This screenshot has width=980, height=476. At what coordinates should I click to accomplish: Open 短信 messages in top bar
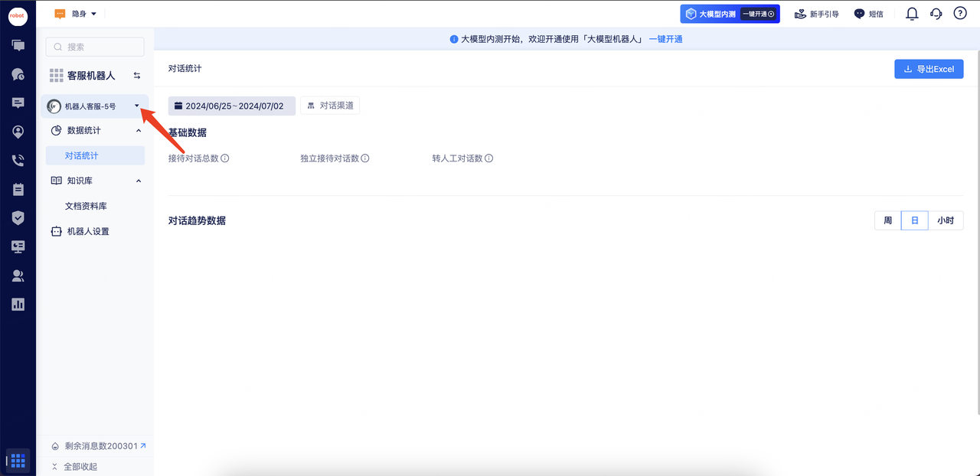tap(868, 14)
